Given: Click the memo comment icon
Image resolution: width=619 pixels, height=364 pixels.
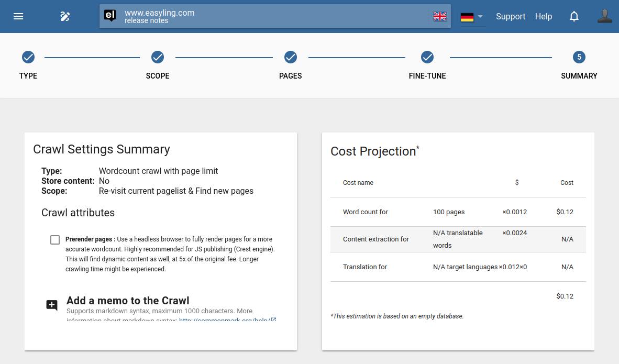Looking at the screenshot, I should tap(52, 305).
